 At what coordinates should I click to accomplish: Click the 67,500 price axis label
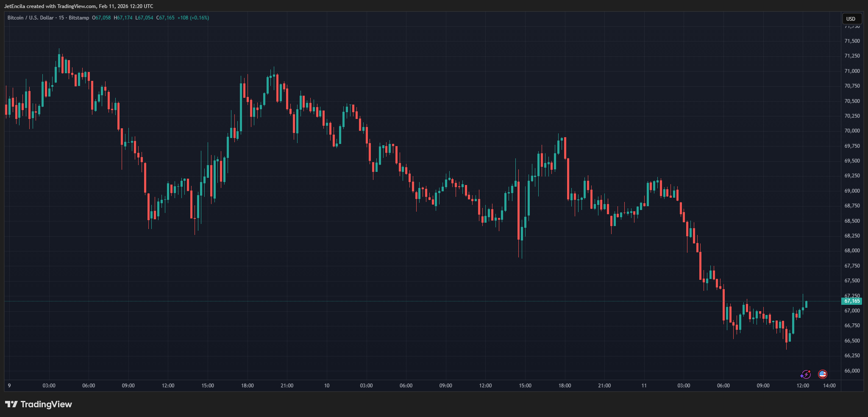(x=852, y=281)
